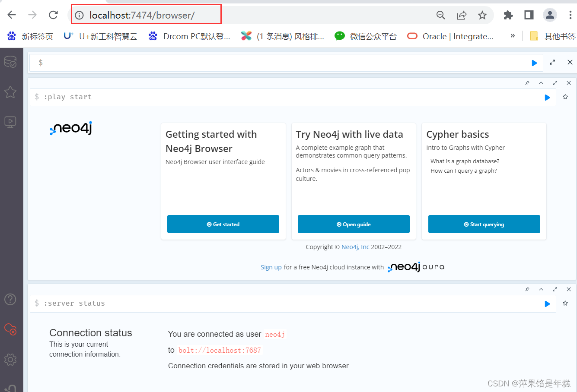
Task: Fullscreen the :server status frame
Action: point(555,289)
